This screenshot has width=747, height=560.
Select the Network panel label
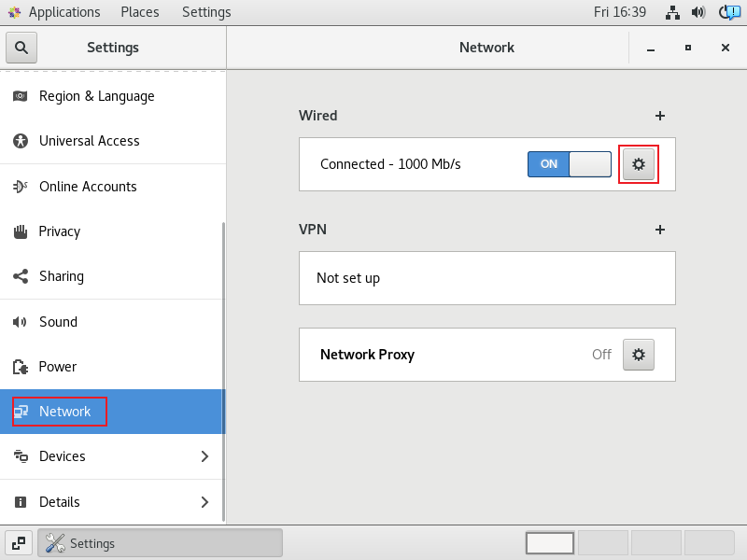click(64, 412)
